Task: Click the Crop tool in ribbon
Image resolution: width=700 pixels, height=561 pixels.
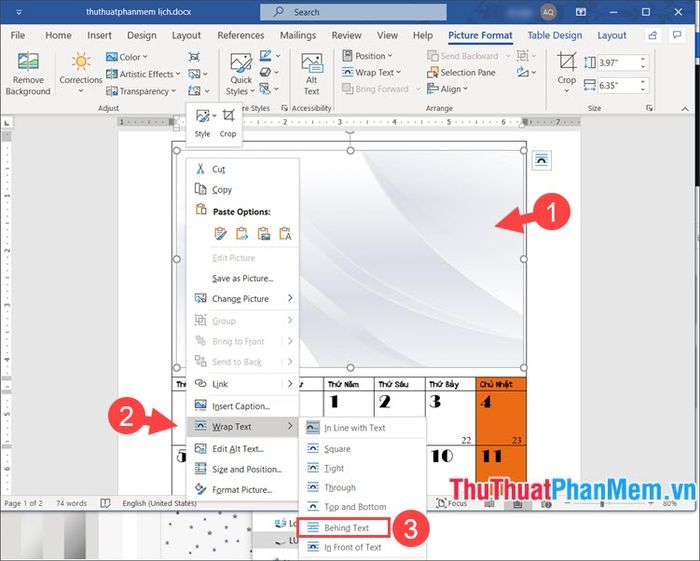Action: 567,73
